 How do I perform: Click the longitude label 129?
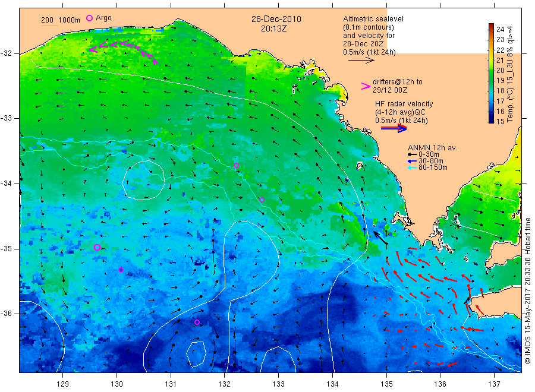(63, 384)
